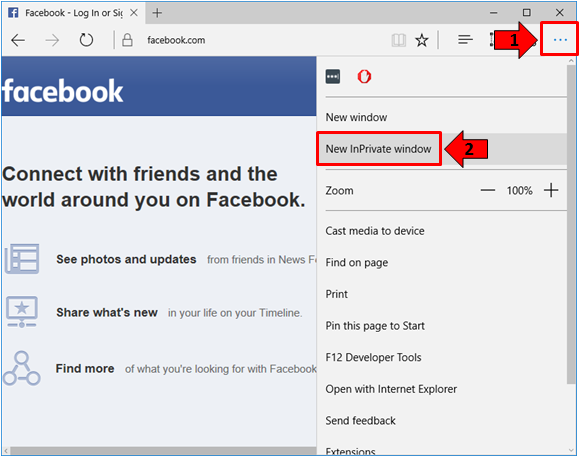Viewport: 580px width, 457px height.
Task: Click the timeline star screen icon
Action: (22, 312)
